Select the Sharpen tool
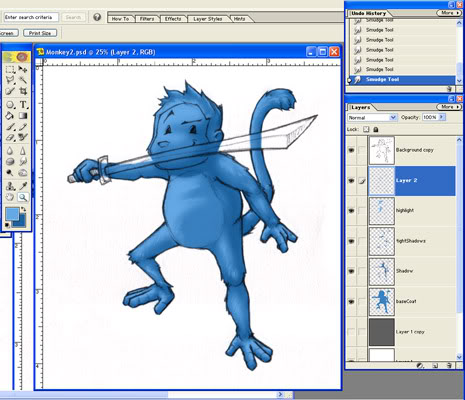 tap(23, 151)
